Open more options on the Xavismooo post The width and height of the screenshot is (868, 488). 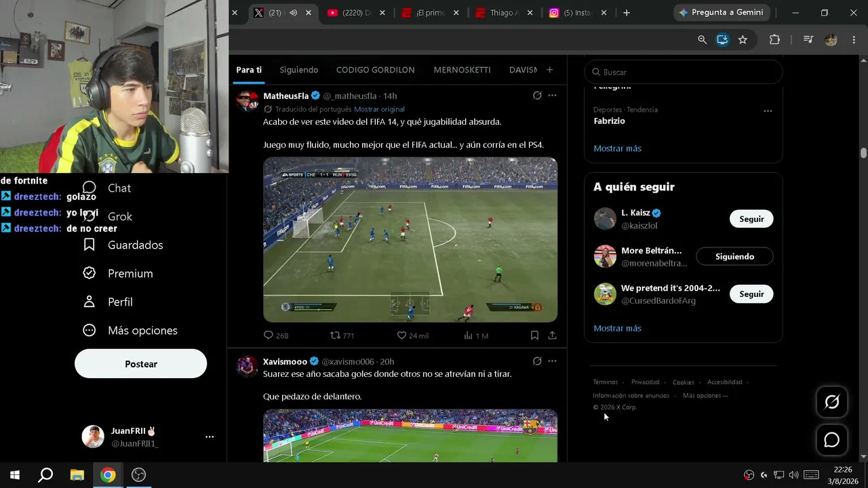pos(552,361)
